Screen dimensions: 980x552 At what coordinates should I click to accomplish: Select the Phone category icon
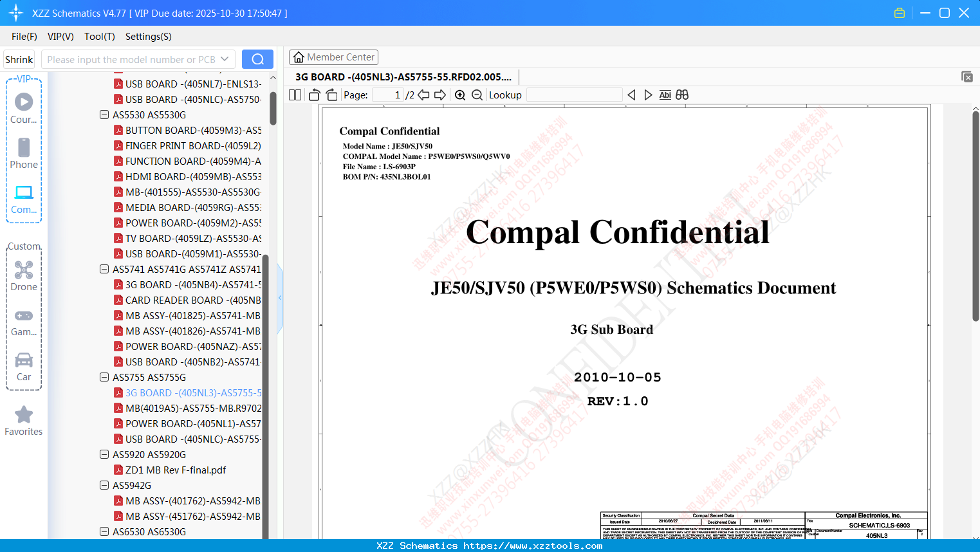pyautogui.click(x=24, y=153)
